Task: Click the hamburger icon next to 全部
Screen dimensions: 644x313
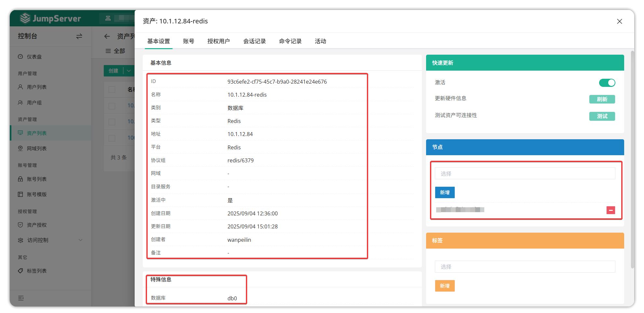Action: (x=108, y=51)
